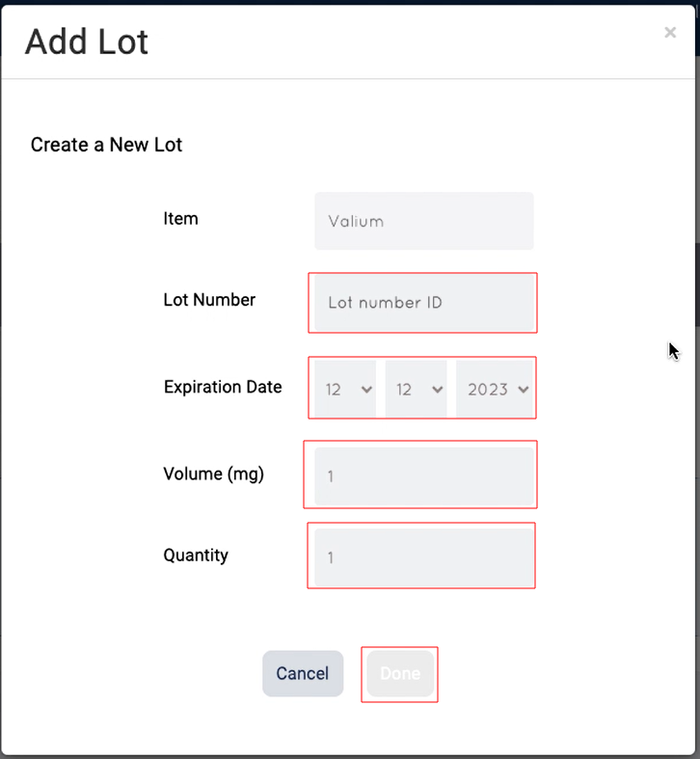700x759 pixels.
Task: Click the "Expiration Date" label
Action: [223, 387]
